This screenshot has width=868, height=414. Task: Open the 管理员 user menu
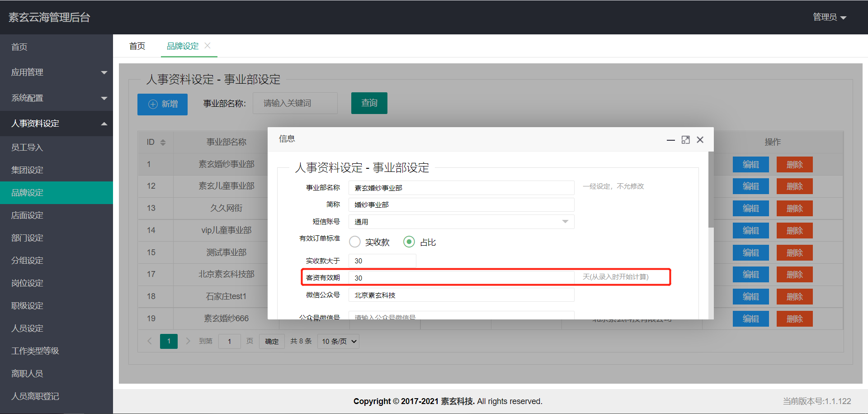[x=829, y=17]
